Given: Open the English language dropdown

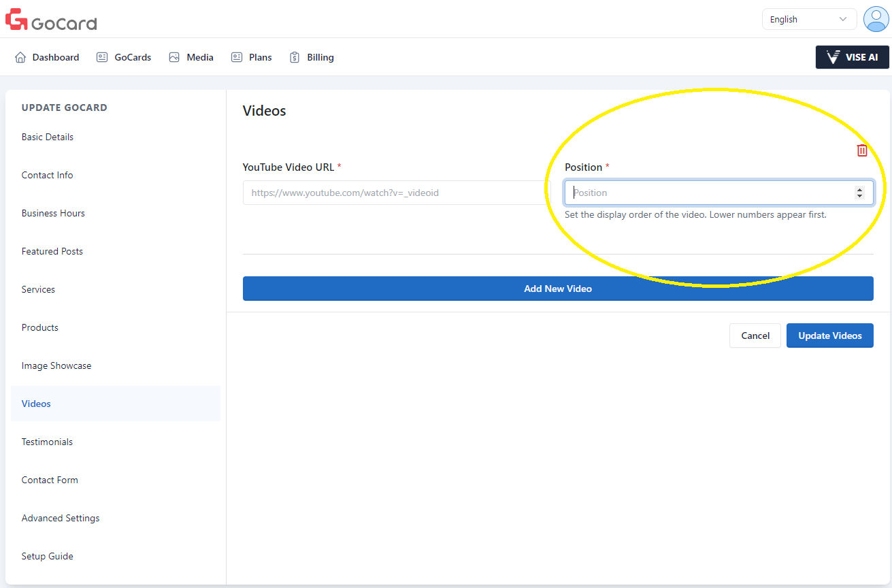Looking at the screenshot, I should (x=808, y=19).
